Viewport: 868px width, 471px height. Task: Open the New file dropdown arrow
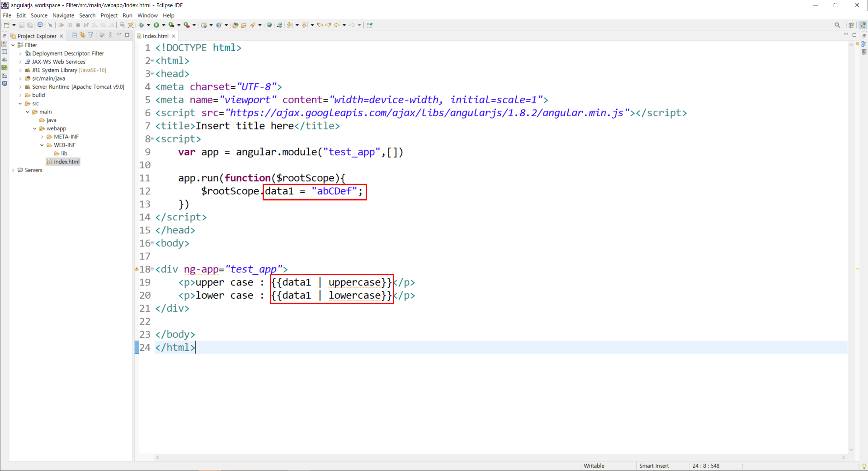pyautogui.click(x=14, y=25)
